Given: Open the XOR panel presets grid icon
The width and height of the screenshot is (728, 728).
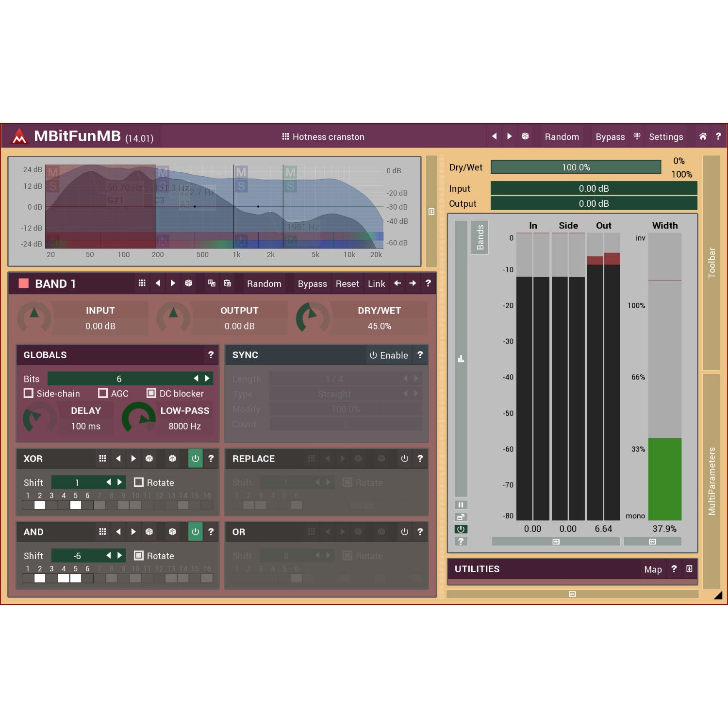Looking at the screenshot, I should tap(102, 458).
